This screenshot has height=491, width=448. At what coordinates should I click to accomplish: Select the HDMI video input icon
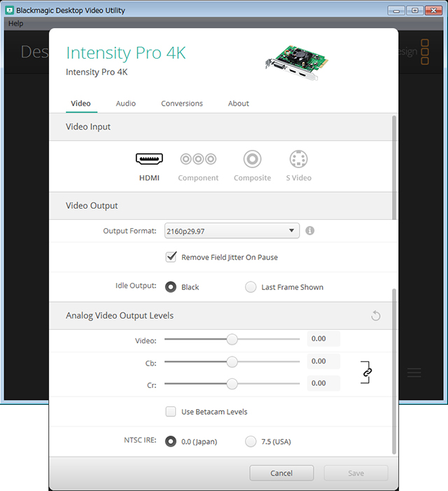pyautogui.click(x=149, y=159)
